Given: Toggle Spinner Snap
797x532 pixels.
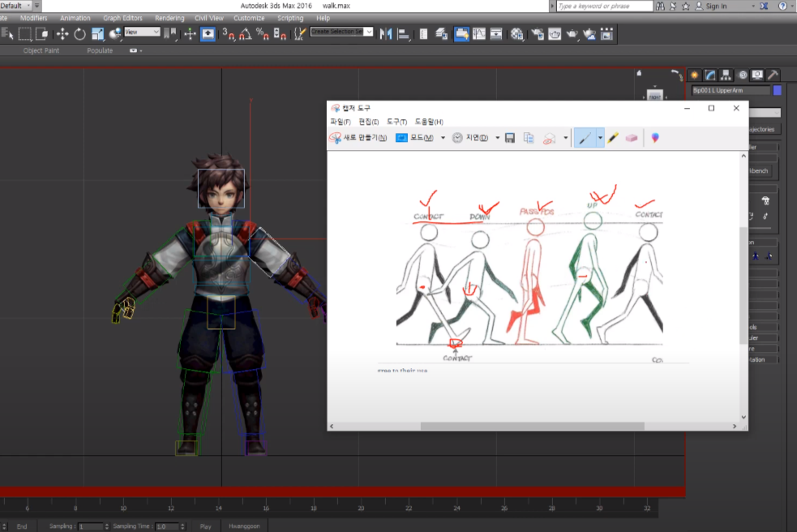Looking at the screenshot, I should [x=280, y=34].
